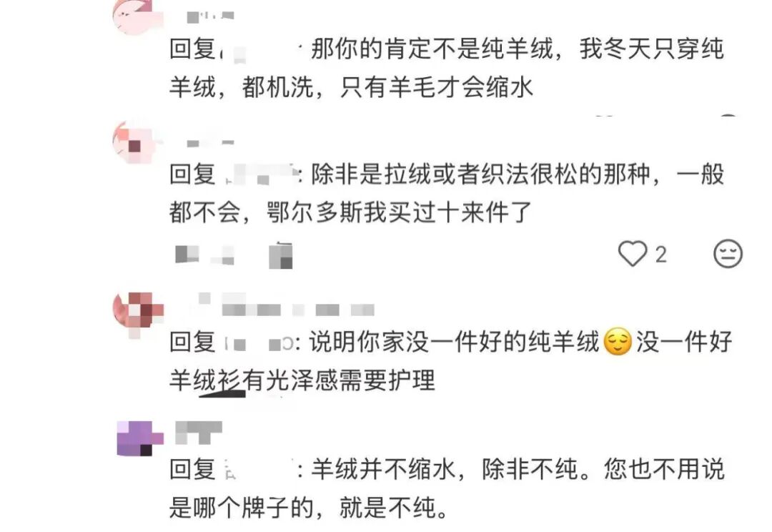
Task: Tap the like count 2 beside the heart
Action: pyautogui.click(x=660, y=255)
